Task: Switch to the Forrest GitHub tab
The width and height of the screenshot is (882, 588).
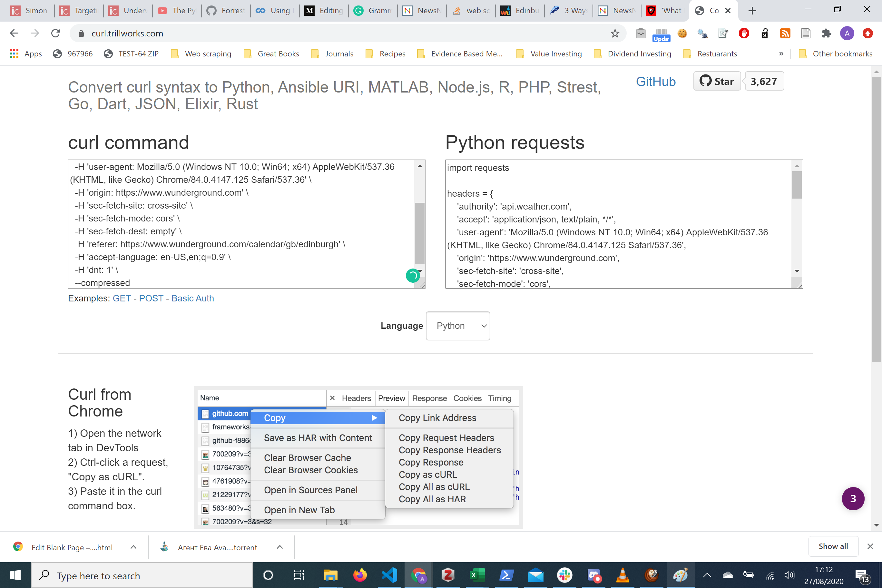Action: tap(226, 11)
